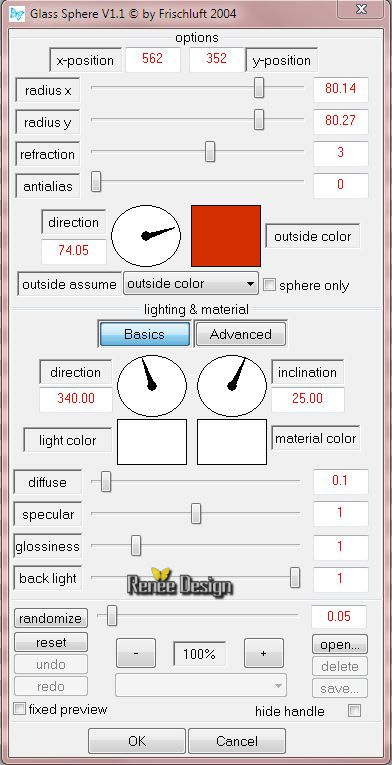This screenshot has width=392, height=765.
Task: Click the open... presets button
Action: 340,644
